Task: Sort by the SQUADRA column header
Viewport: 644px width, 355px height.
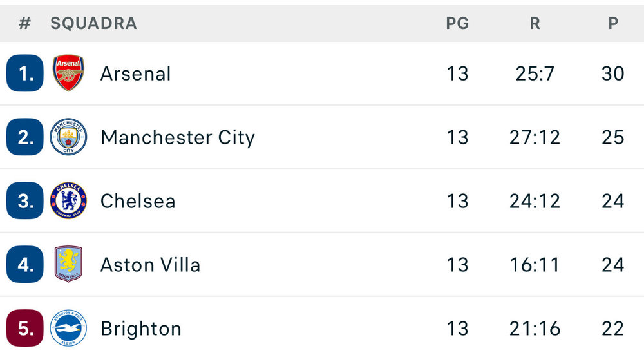Action: point(93,23)
